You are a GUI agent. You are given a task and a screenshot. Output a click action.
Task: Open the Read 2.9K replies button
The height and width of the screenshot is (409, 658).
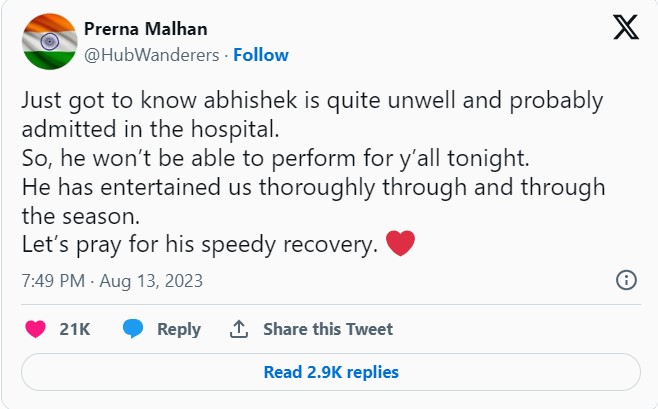[330, 372]
